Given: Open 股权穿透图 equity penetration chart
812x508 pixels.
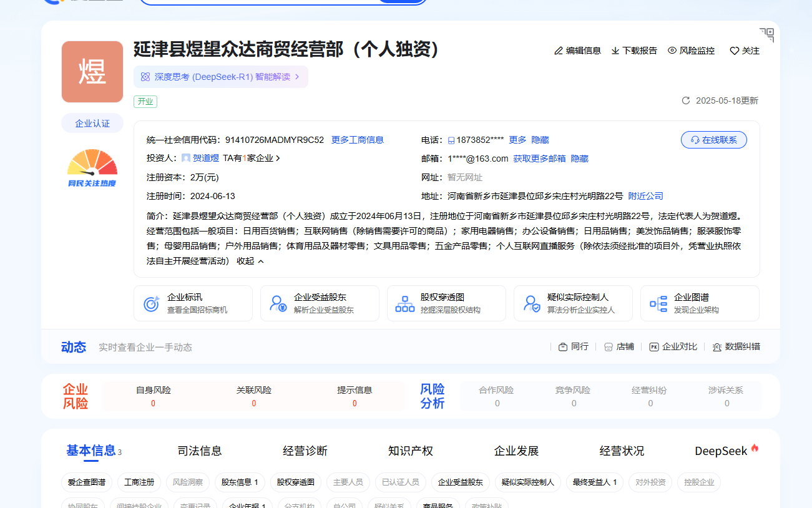Looking at the screenshot, I should pos(446,303).
